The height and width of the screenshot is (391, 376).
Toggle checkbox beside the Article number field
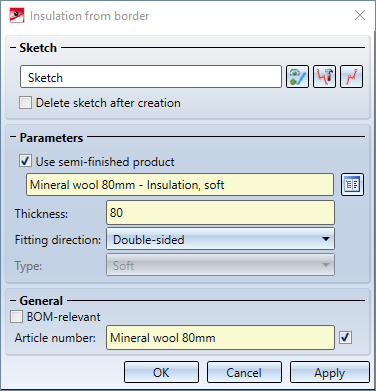pyautogui.click(x=345, y=337)
